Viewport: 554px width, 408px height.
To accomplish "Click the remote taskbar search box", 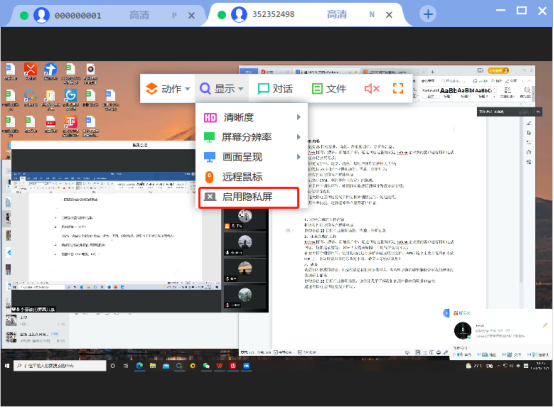I will (x=60, y=366).
